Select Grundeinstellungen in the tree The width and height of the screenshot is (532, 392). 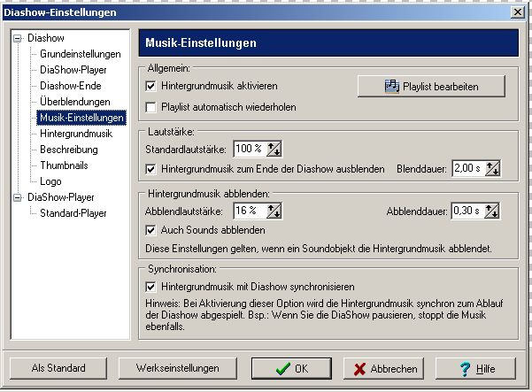(80, 55)
